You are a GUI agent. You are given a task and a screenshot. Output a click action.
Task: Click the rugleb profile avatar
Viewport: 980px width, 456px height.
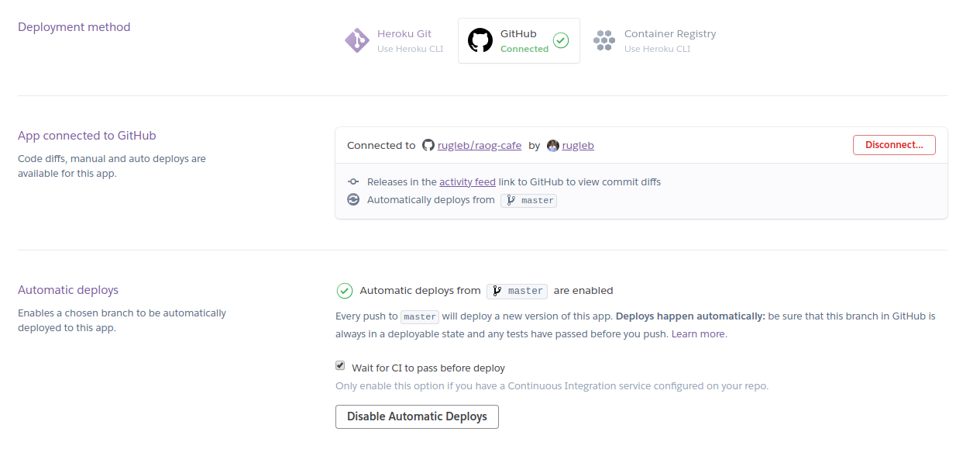point(553,145)
